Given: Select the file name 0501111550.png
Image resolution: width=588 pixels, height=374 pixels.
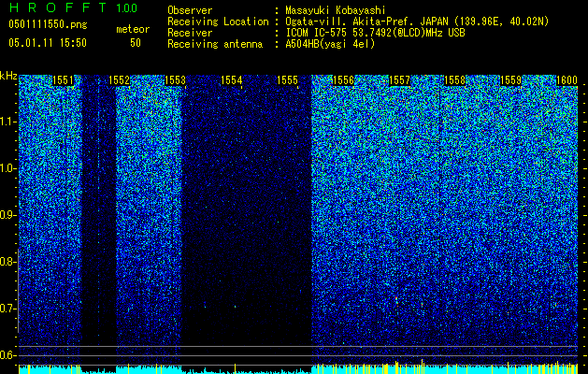Looking at the screenshot, I should [x=48, y=25].
